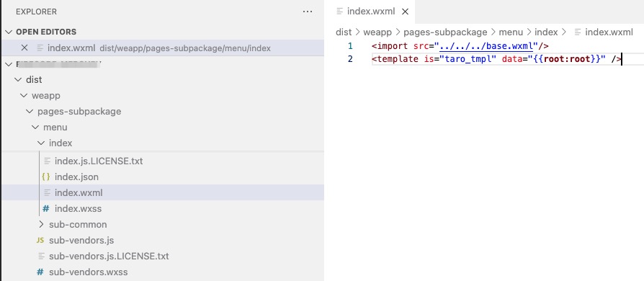Image resolution: width=644 pixels, height=281 pixels.
Task: Select index.wxml entry in Open Editors
Action: 162,48
